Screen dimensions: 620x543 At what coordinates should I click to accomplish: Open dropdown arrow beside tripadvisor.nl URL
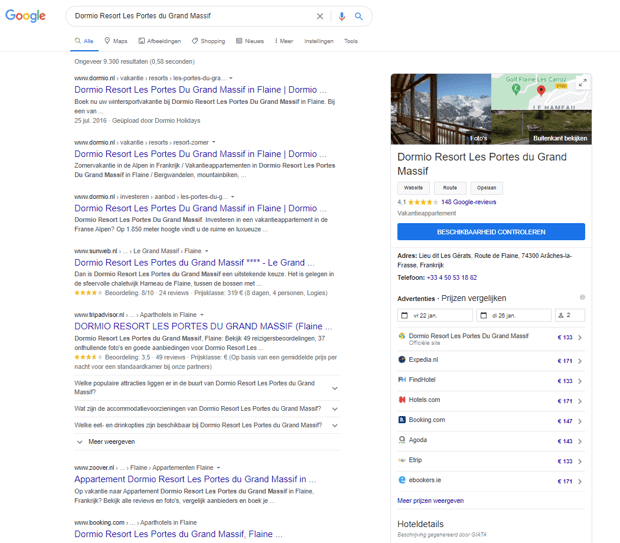pos(202,315)
